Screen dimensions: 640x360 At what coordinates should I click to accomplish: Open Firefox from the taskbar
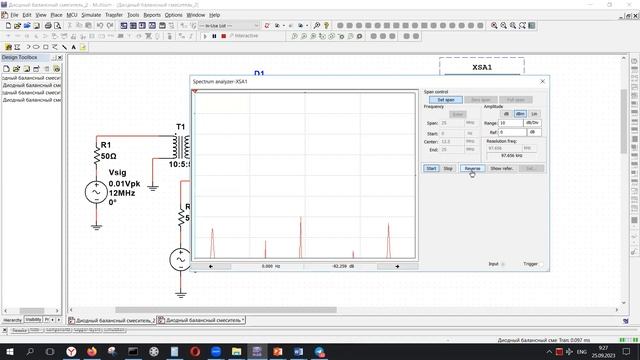click(92, 351)
